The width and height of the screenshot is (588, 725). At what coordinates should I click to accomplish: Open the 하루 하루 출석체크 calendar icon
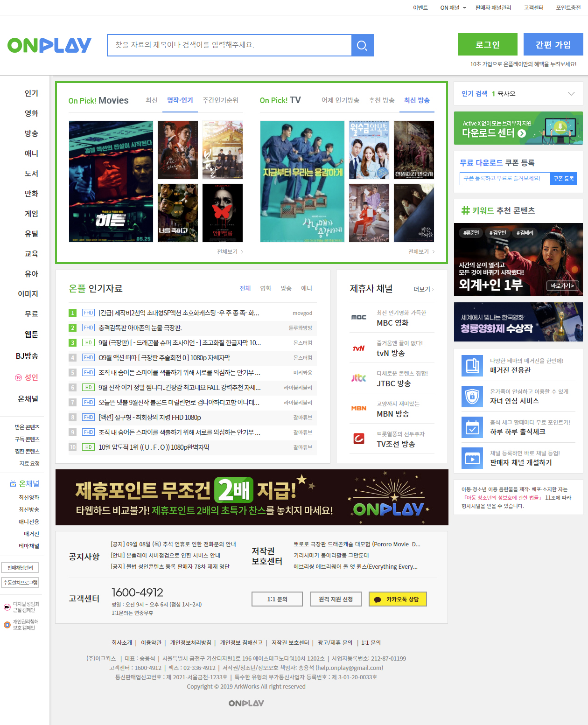[x=472, y=427]
